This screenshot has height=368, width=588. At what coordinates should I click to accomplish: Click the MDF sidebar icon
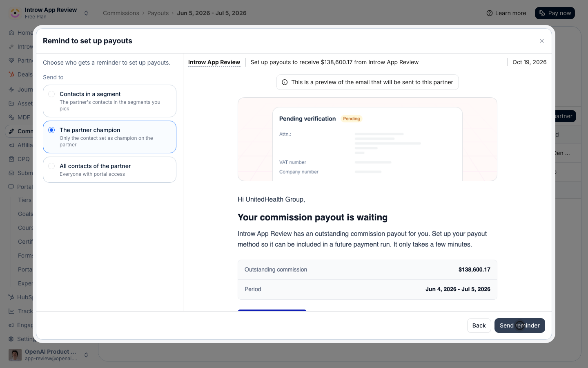(x=11, y=117)
